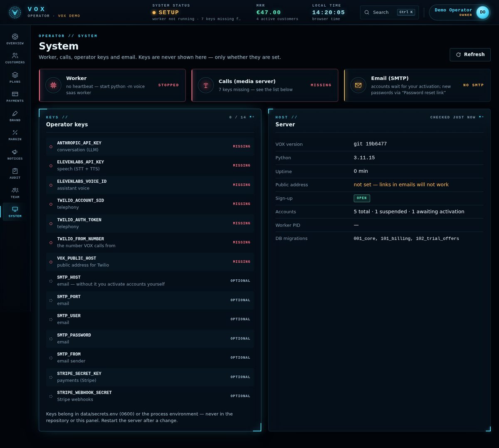Click the Ctrl K shortcut badge
499x448 pixels.
pos(406,12)
